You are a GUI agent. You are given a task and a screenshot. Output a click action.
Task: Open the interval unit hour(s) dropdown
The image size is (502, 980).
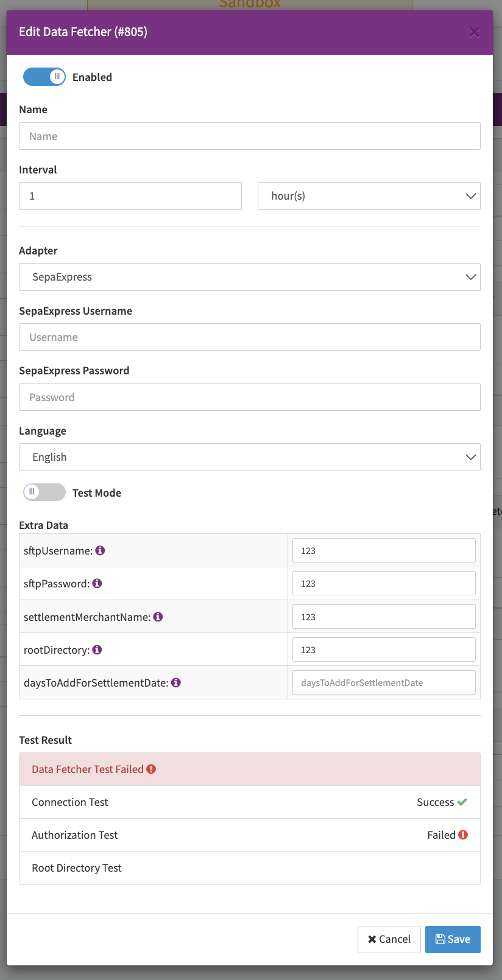[369, 196]
